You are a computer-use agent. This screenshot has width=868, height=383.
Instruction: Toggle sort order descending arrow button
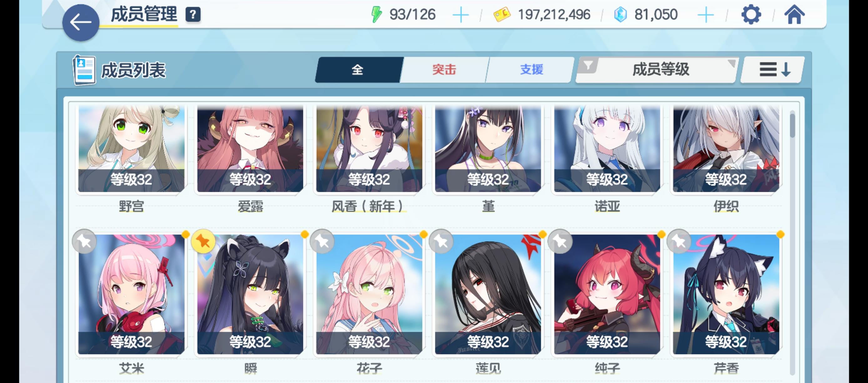(x=773, y=70)
